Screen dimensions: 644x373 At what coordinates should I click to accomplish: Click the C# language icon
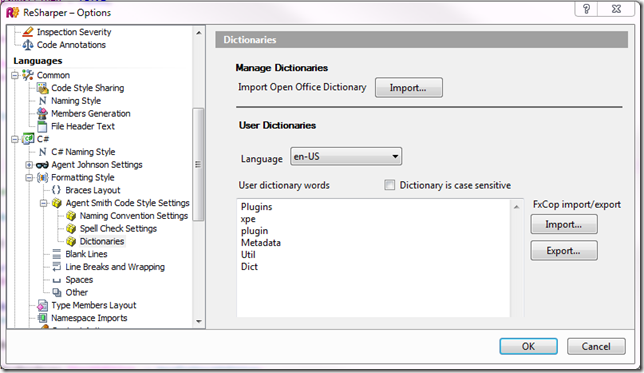pyautogui.click(x=28, y=139)
